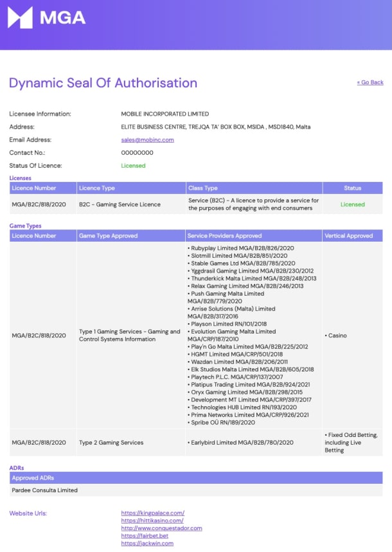392x552 pixels.
Task: Select the Push Gaming Malta Limited entry
Action: point(226,298)
